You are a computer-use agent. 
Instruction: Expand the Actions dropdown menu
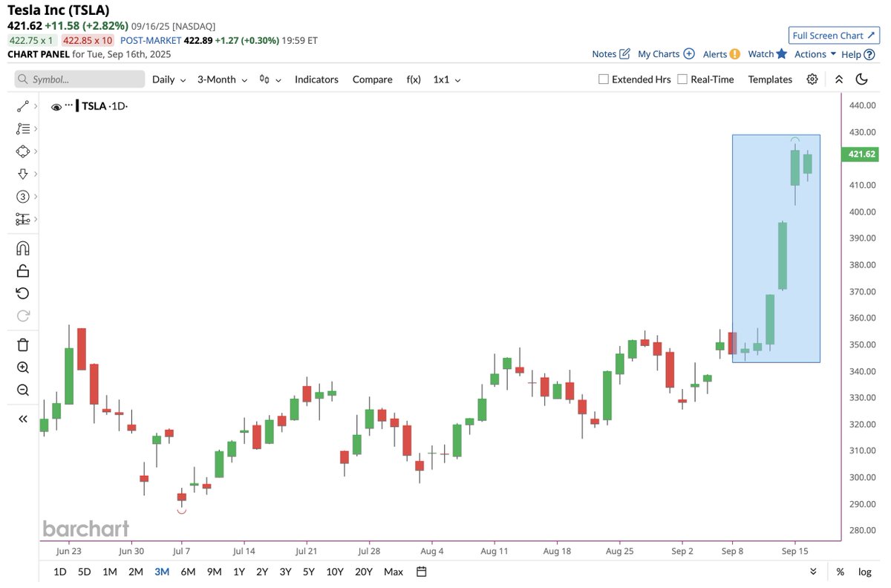pyautogui.click(x=815, y=54)
